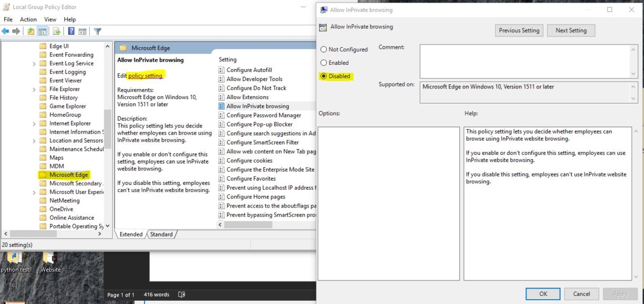Expand the Location and Sensors tree node

point(34,140)
